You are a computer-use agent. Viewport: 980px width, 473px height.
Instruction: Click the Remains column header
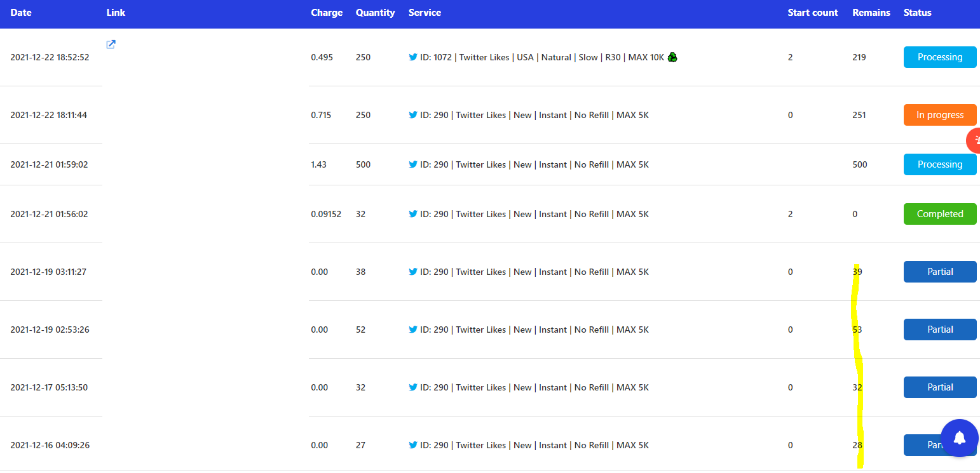(871, 13)
